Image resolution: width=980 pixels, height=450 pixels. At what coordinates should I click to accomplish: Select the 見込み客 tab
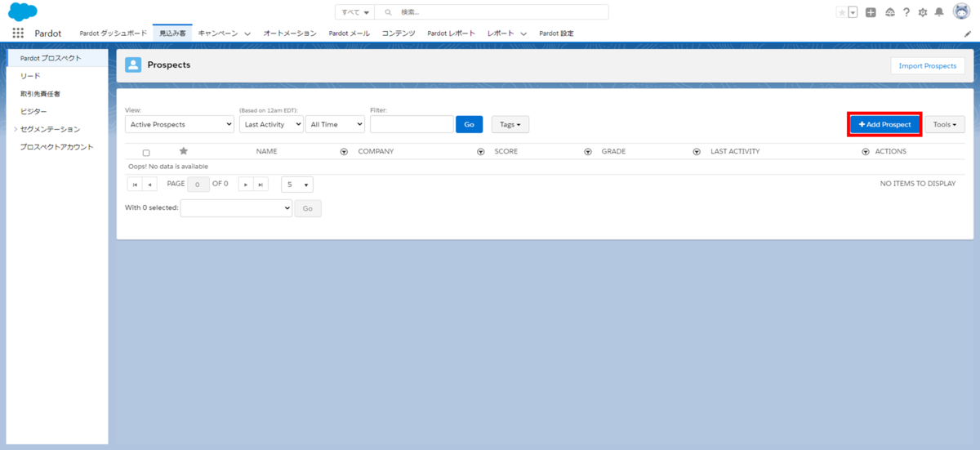coord(172,33)
